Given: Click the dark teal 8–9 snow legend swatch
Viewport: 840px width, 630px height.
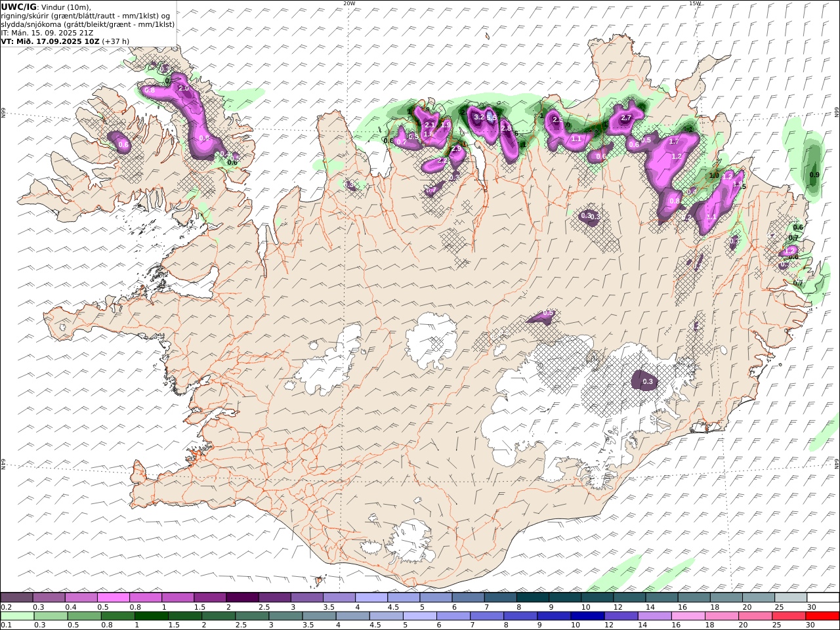Looking at the screenshot, I should 532,597.
